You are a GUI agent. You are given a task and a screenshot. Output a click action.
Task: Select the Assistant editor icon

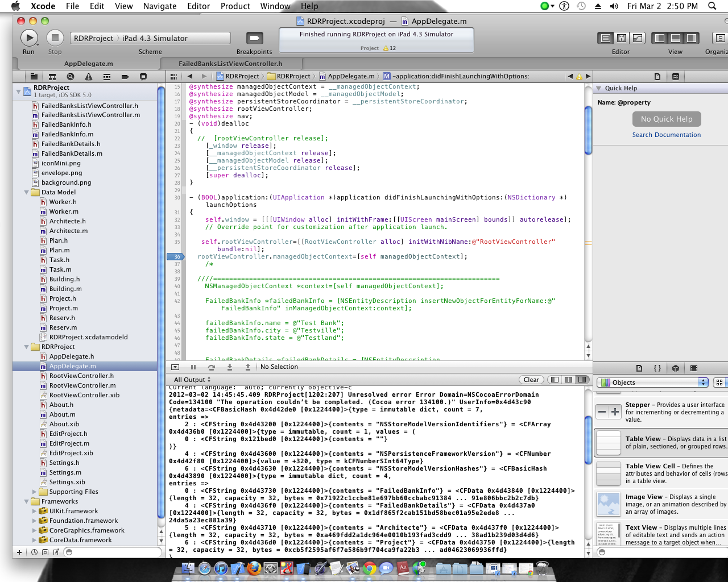pyautogui.click(x=622, y=38)
